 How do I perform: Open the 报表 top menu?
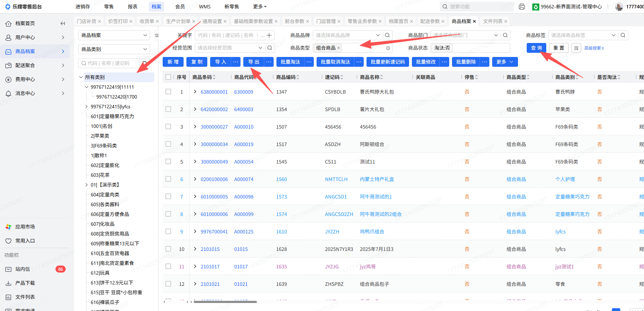point(132,7)
